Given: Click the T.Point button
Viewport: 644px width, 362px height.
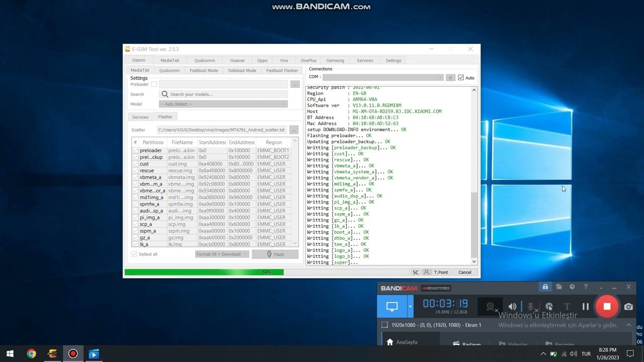Looking at the screenshot, I should click(x=441, y=272).
